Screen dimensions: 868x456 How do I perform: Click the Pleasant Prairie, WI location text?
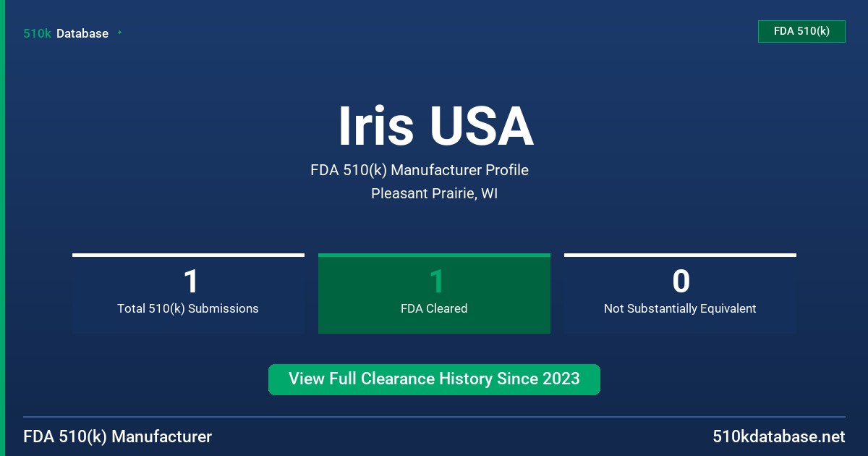pos(434,194)
